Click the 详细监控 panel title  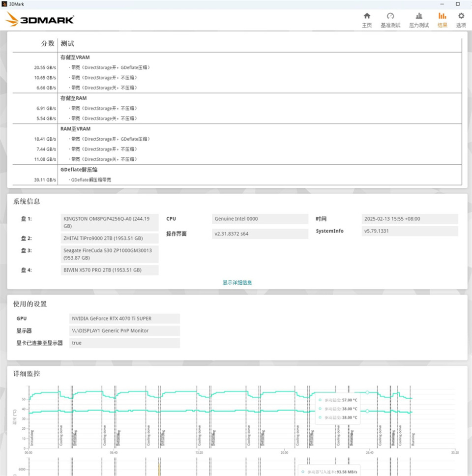(x=27, y=373)
